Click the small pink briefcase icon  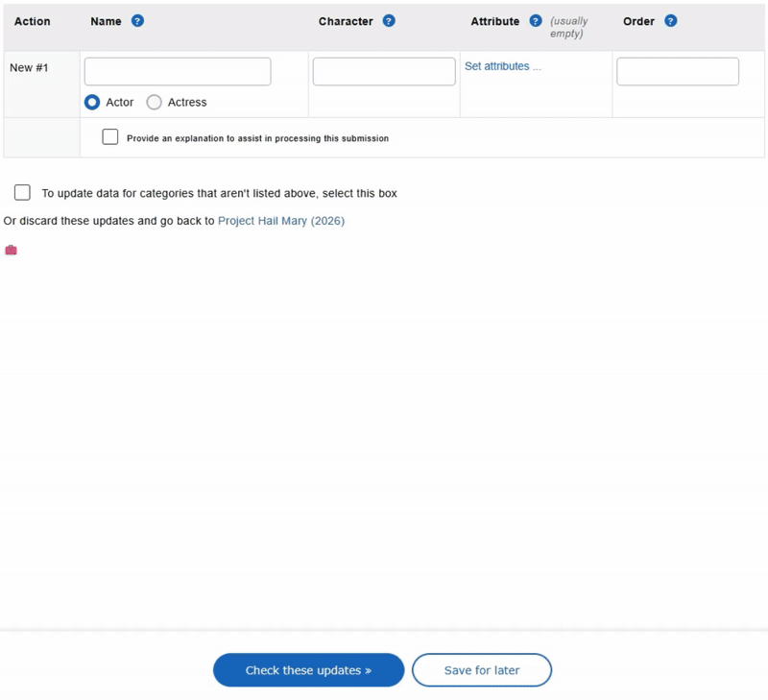[11, 250]
